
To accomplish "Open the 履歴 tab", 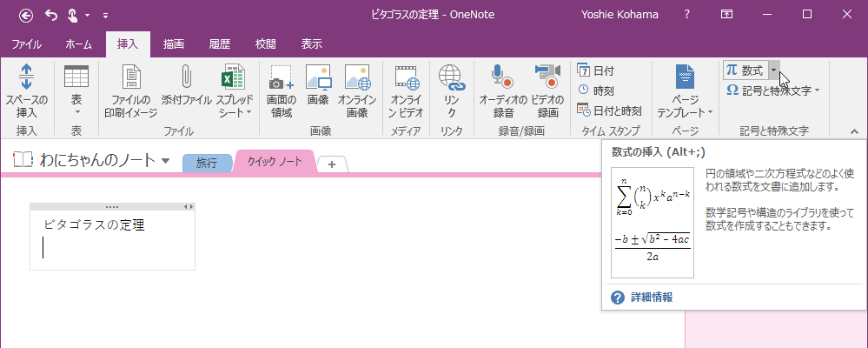I will coord(219,44).
